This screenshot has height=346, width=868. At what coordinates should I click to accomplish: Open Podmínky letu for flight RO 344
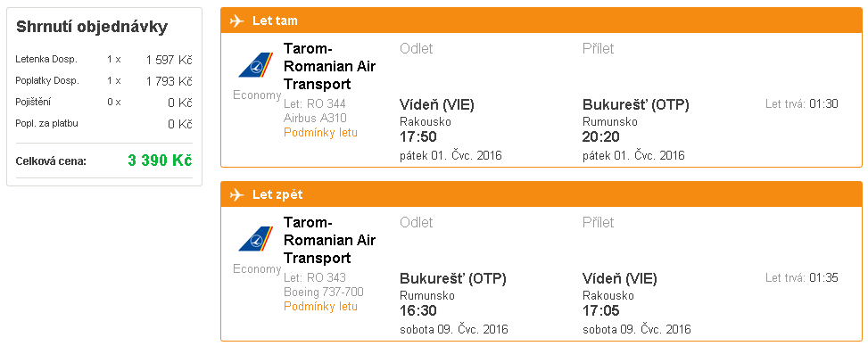[x=320, y=133]
